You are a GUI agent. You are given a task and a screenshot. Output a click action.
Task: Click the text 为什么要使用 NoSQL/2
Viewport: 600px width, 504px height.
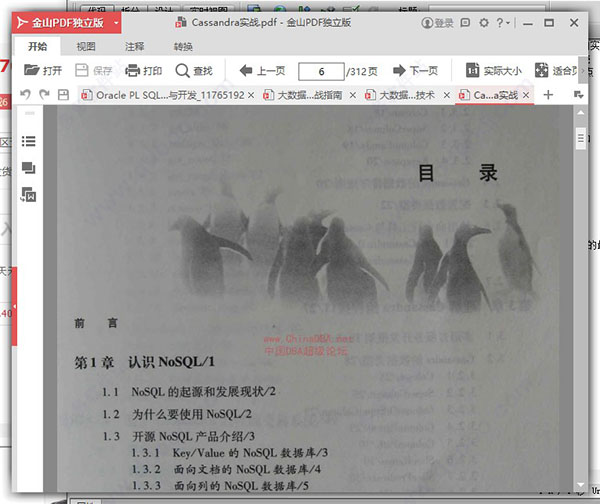click(192, 414)
